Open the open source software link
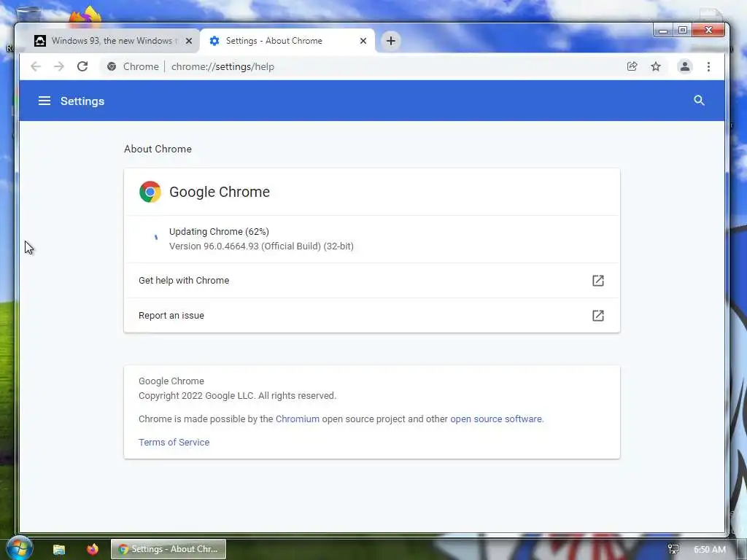 click(x=496, y=419)
